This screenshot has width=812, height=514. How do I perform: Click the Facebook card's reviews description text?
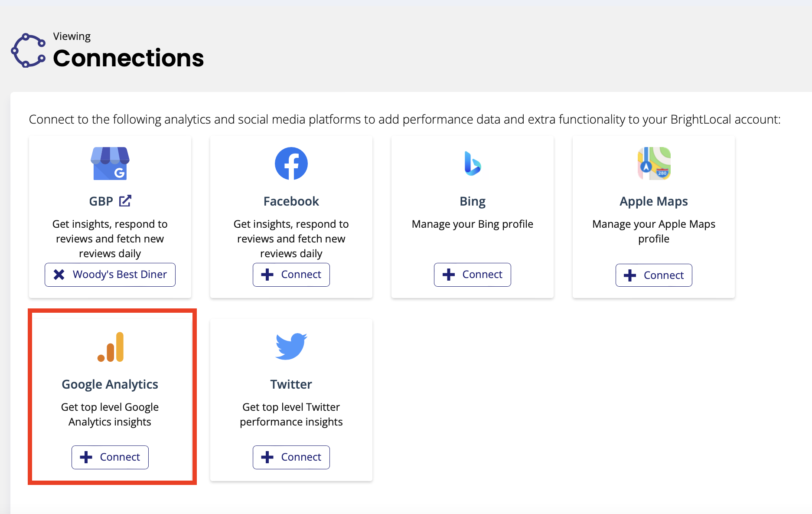coord(291,239)
